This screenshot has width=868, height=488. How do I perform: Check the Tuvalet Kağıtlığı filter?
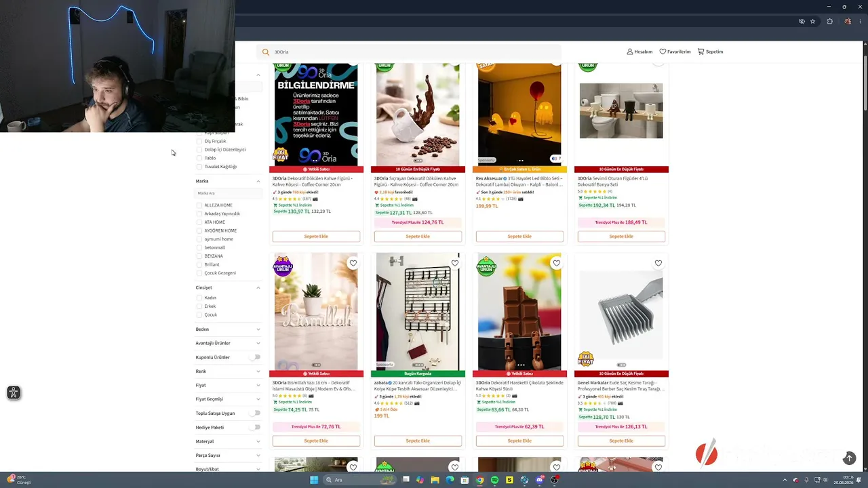pos(199,167)
